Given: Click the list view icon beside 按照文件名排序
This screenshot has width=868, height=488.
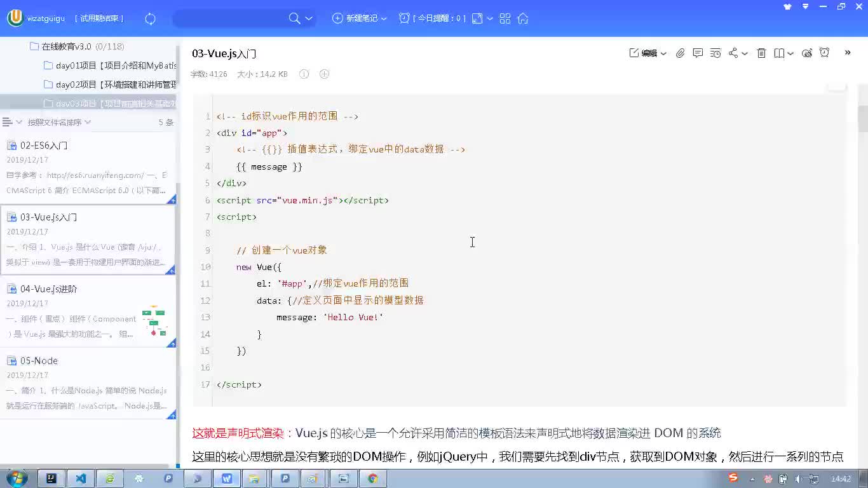Looking at the screenshot, I should pos(7,122).
